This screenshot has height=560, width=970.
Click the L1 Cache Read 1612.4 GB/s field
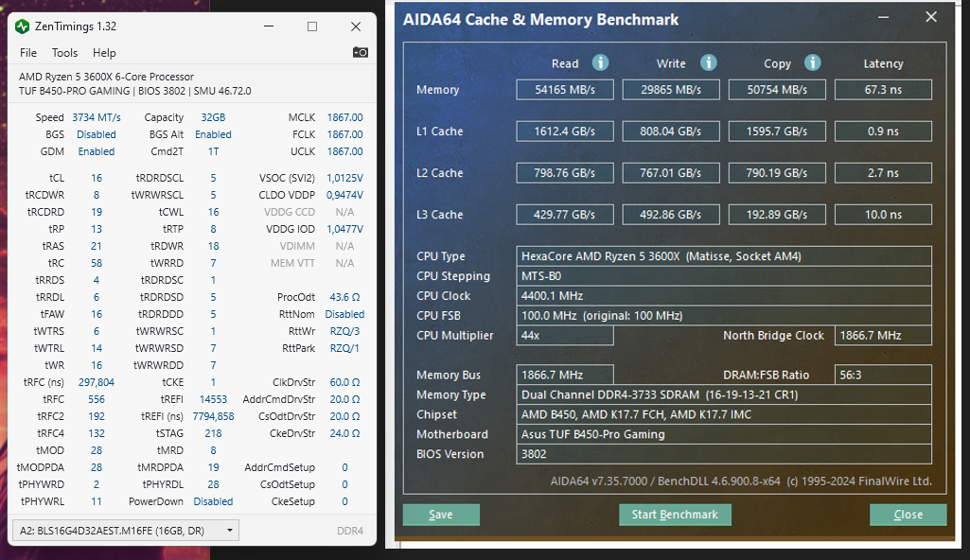(x=565, y=131)
